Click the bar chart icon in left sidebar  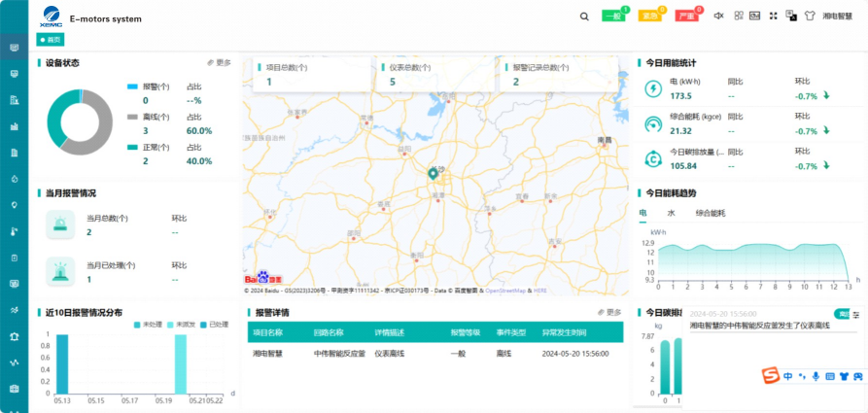click(14, 125)
